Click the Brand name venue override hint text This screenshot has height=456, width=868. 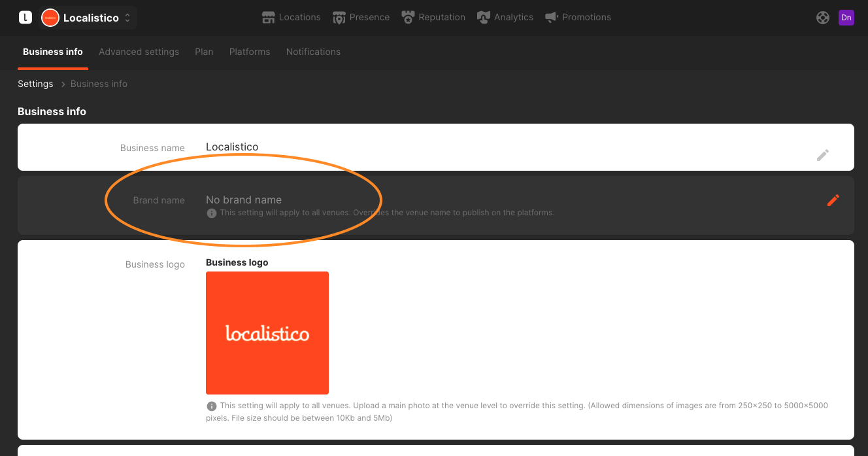[387, 213]
